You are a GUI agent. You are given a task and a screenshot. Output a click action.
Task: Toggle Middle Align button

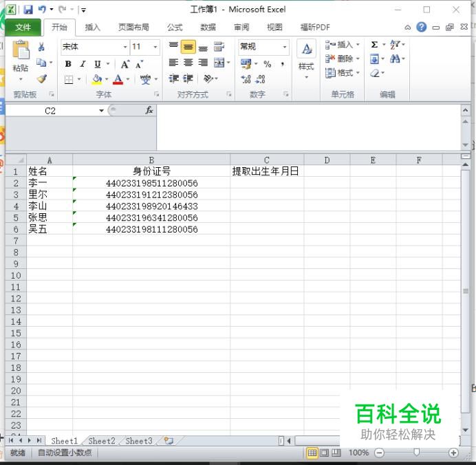pyautogui.click(x=188, y=47)
